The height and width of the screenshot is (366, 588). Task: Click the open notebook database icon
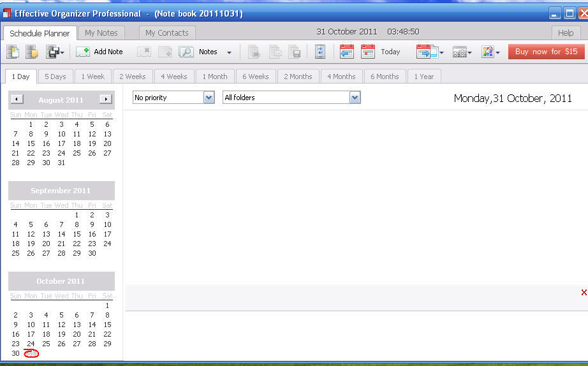coord(31,52)
